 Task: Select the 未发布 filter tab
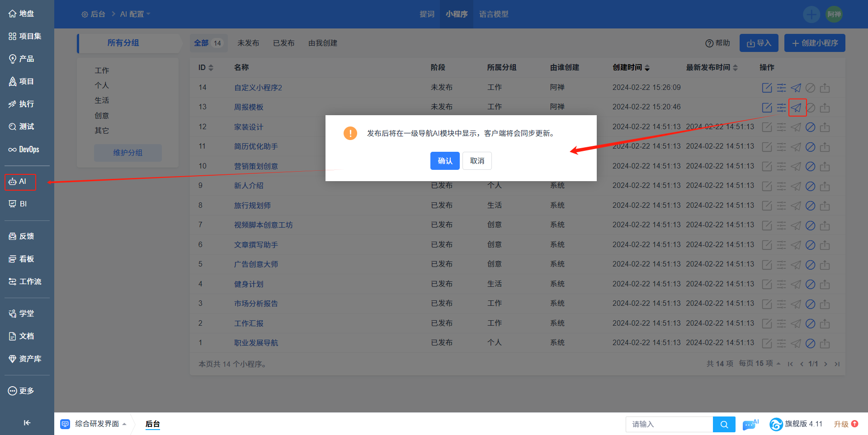click(248, 43)
